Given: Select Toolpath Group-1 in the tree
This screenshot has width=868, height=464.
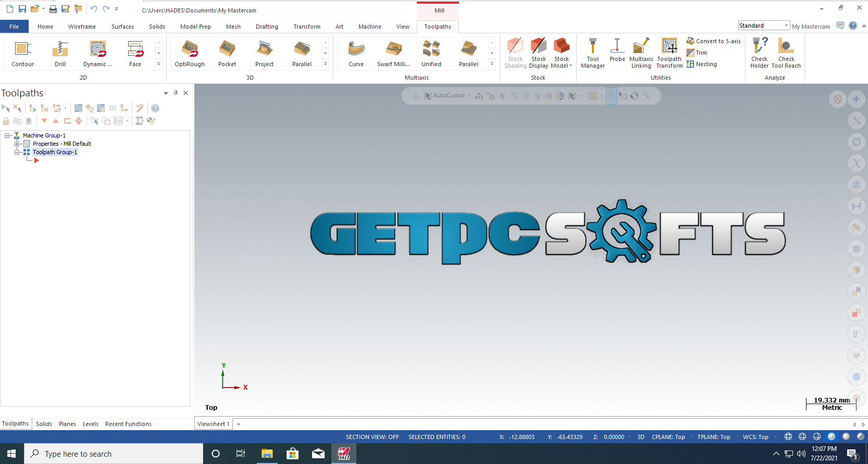Looking at the screenshot, I should 55,152.
